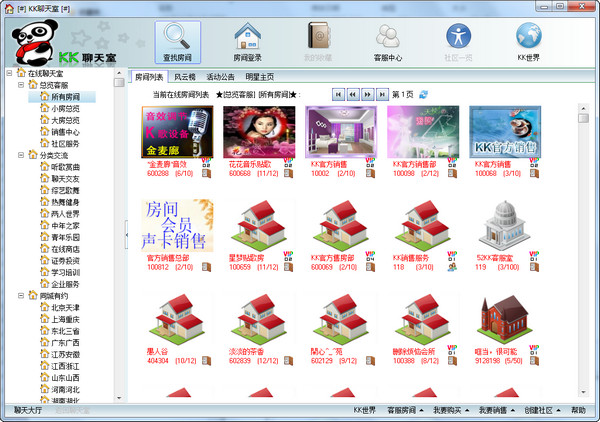The image size is (600, 422).
Task: Go to the first page of rooms
Action: click(x=339, y=94)
